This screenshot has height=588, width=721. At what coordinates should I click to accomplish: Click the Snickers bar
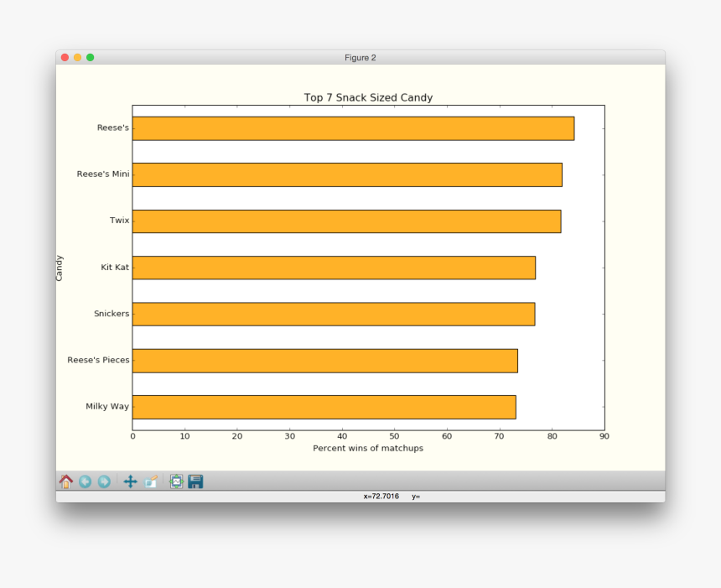pos(334,315)
